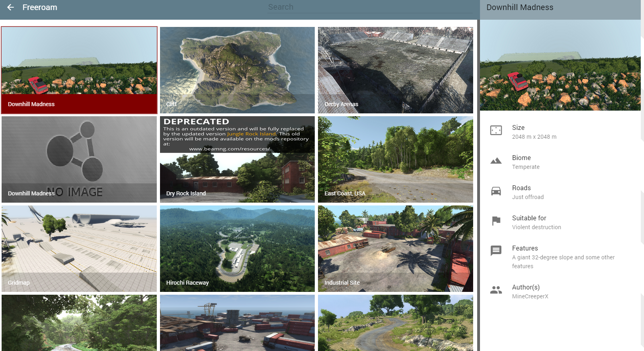The height and width of the screenshot is (351, 644).
Task: Click the 'MineCreeperX' author name
Action: click(x=530, y=296)
